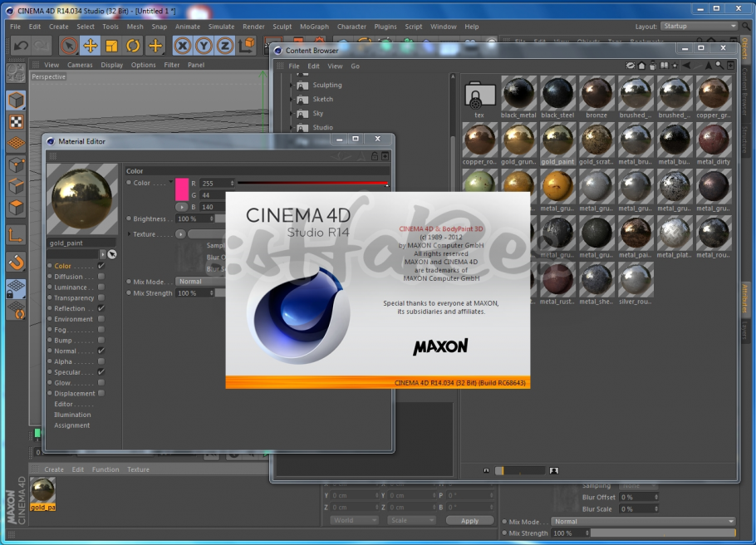Click the Polygons mode cube icon in left sidebar
The image size is (756, 545).
pyautogui.click(x=17, y=208)
